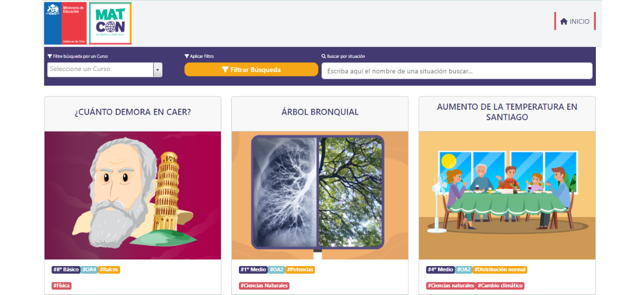Click the MATCON logo
This screenshot has width=644, height=295.
click(x=110, y=23)
